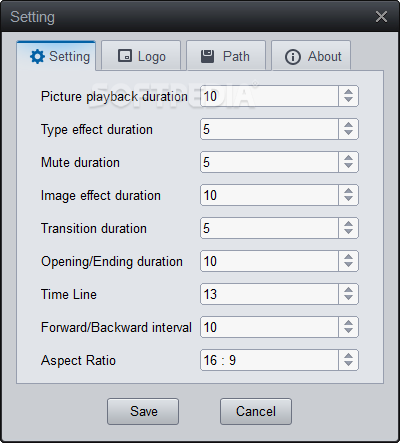The image size is (400, 443).
Task: Click the gear icon on Setting tab
Action: click(37, 57)
